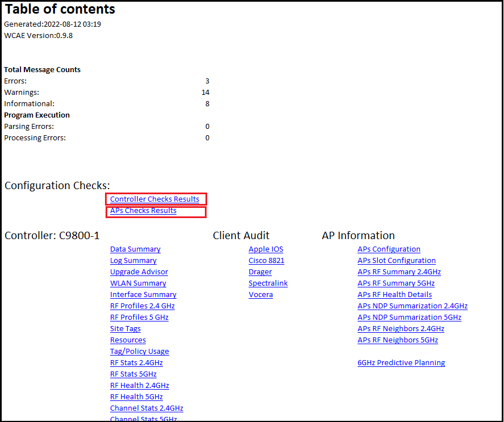Screen dimensions: 504x422
Task: Go to the Upgrade Advisor section
Action: click(139, 272)
